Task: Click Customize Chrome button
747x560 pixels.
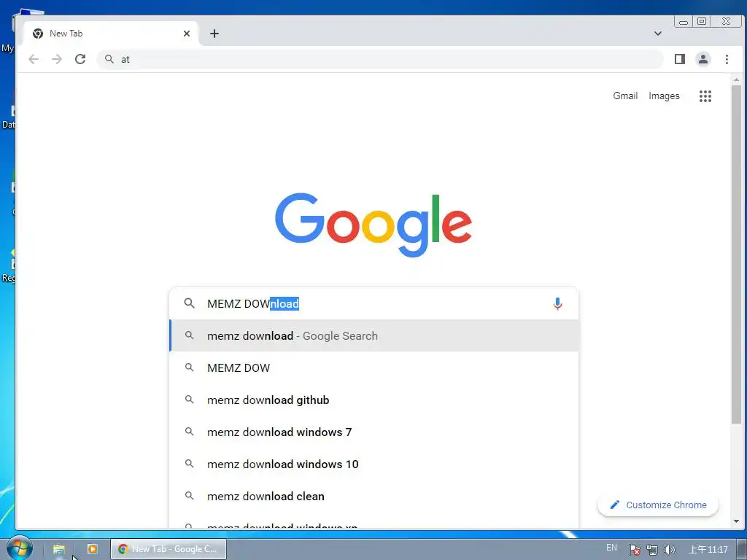Action: click(x=658, y=505)
